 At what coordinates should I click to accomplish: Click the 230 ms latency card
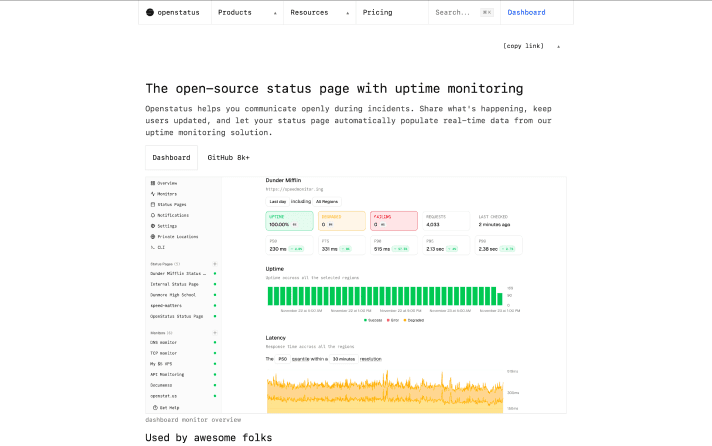(289, 245)
